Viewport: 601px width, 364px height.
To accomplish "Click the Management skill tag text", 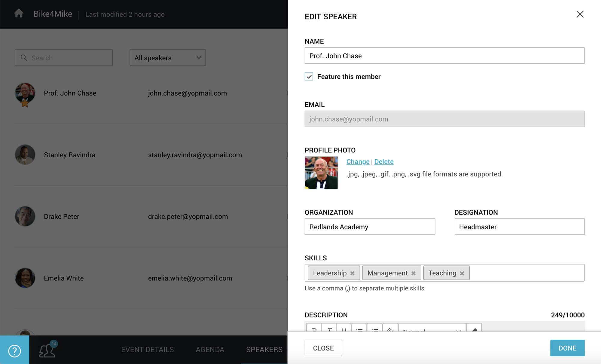I will (x=387, y=273).
